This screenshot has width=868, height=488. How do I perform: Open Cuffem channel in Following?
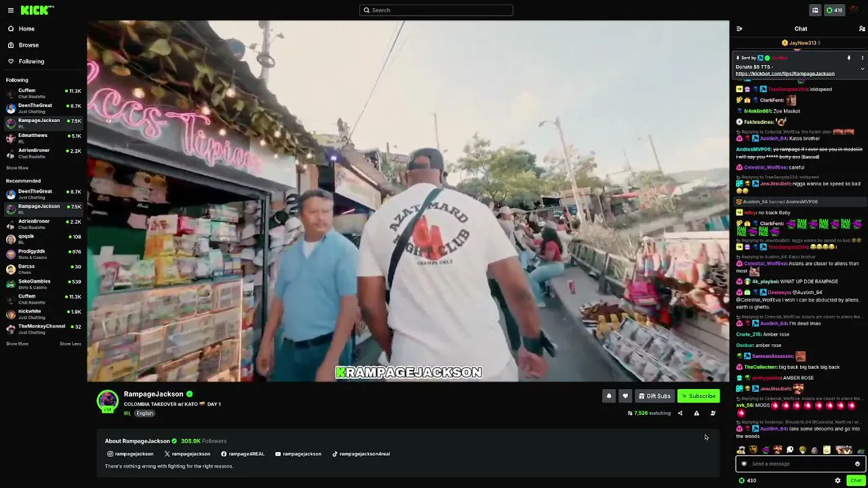point(43,94)
